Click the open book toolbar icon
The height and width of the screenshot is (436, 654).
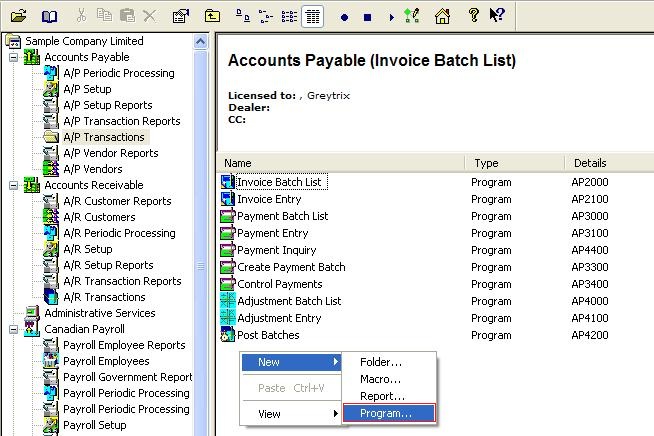tap(49, 17)
